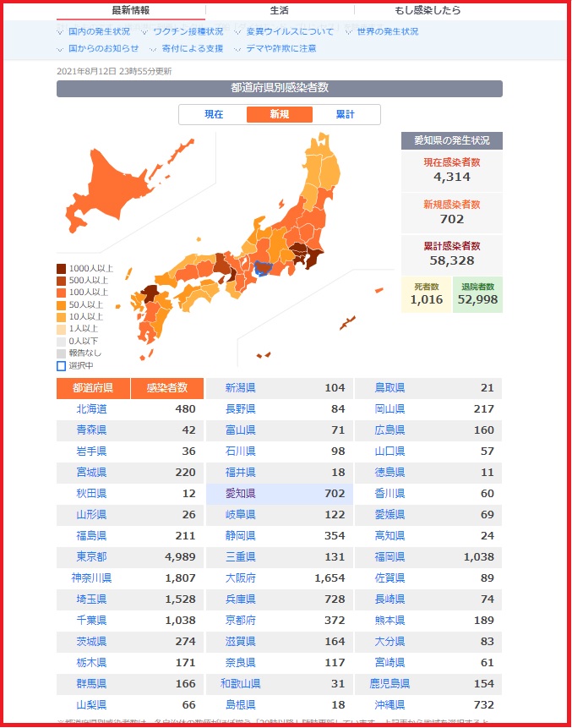Screen dimensions: 572x728
Task: Click the 500人以上 legend swatch
Action: (61, 281)
